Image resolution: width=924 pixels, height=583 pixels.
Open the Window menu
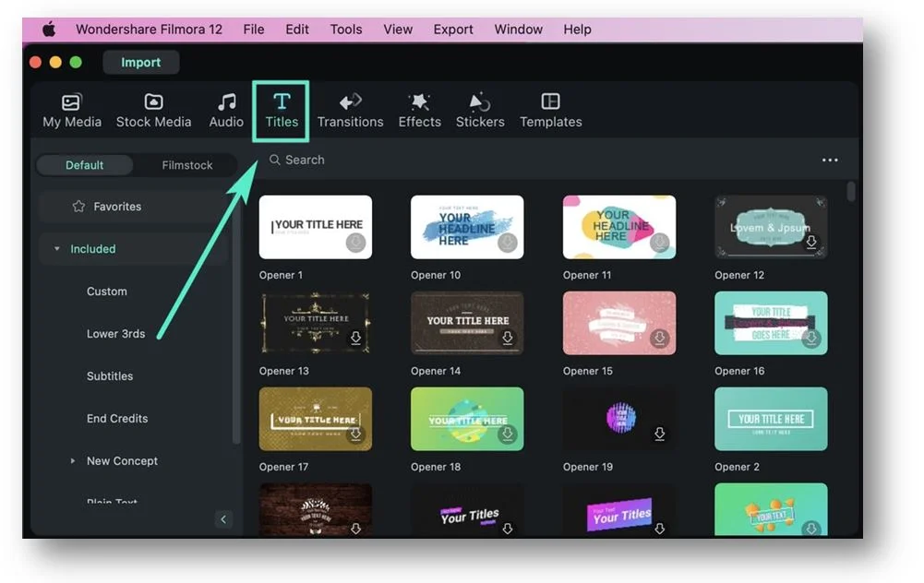[519, 29]
